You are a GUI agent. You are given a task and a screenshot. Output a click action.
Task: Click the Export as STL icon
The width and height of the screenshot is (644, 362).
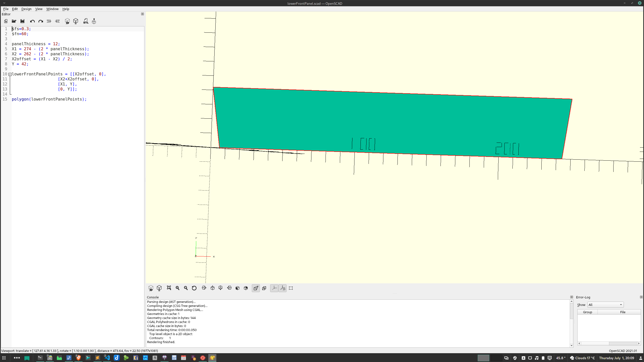coord(86,21)
